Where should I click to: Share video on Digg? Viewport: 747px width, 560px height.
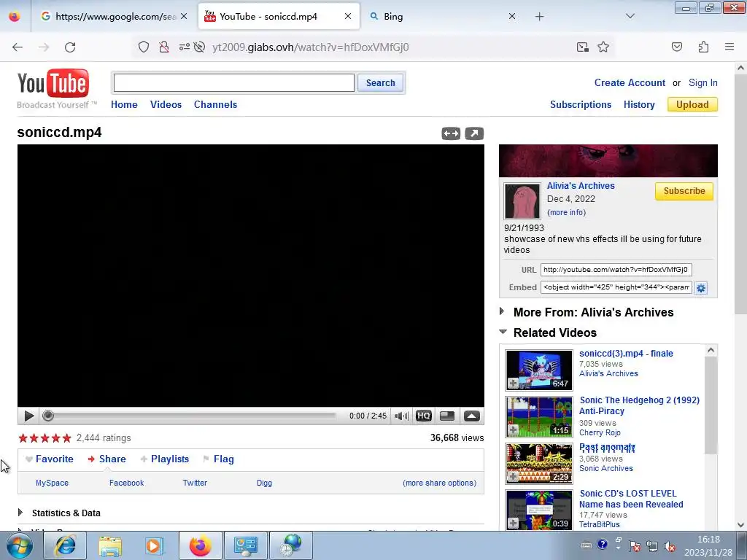pos(264,483)
